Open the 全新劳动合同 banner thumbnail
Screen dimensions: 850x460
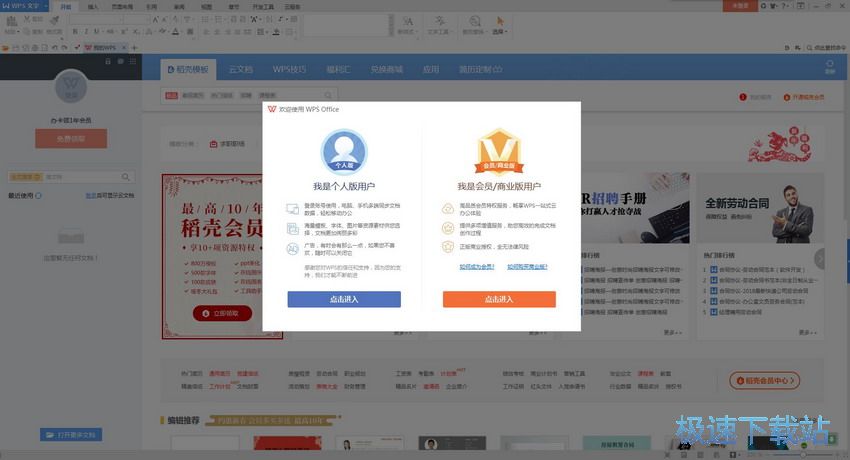(x=760, y=208)
